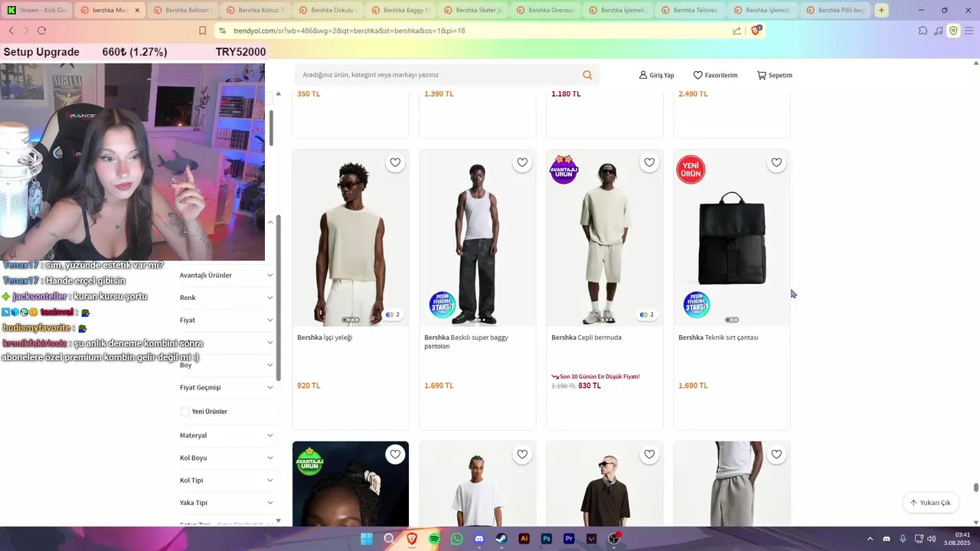Open OBS Studio from the taskbar
This screenshot has width=980, height=551.
click(x=614, y=539)
